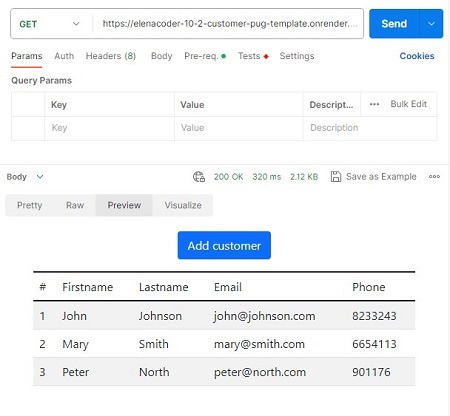Image resolution: width=450 pixels, height=416 pixels.
Task: Click the Phone column header
Action: coord(369,287)
